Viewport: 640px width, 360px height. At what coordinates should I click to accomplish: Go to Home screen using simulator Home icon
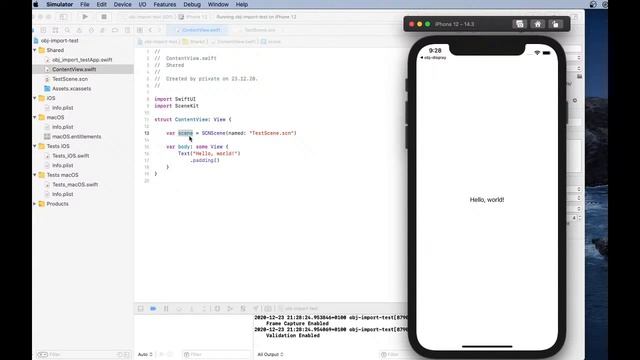coord(538,24)
